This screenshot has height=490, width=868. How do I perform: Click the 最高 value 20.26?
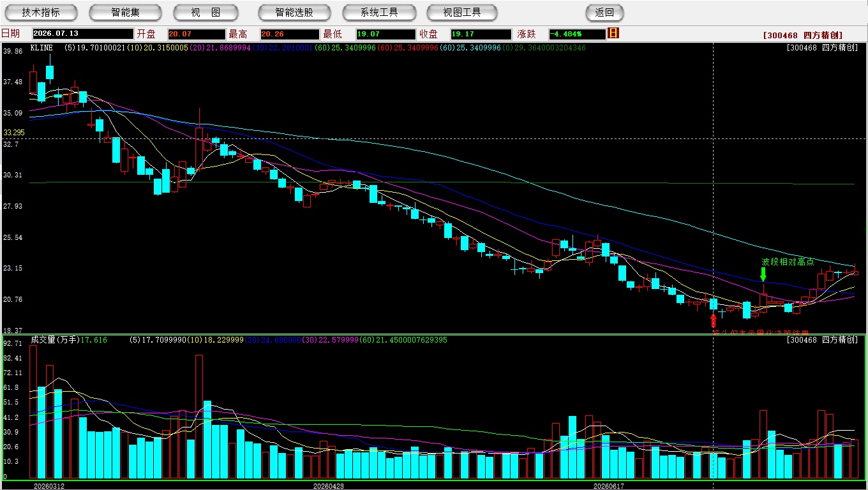click(x=289, y=34)
